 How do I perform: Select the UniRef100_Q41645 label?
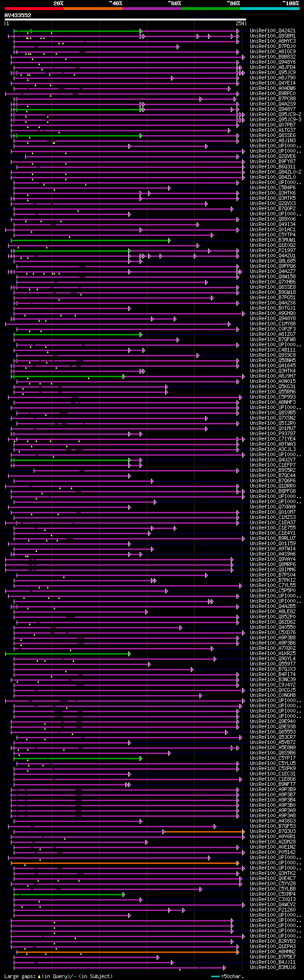pyautogui.click(x=273, y=365)
